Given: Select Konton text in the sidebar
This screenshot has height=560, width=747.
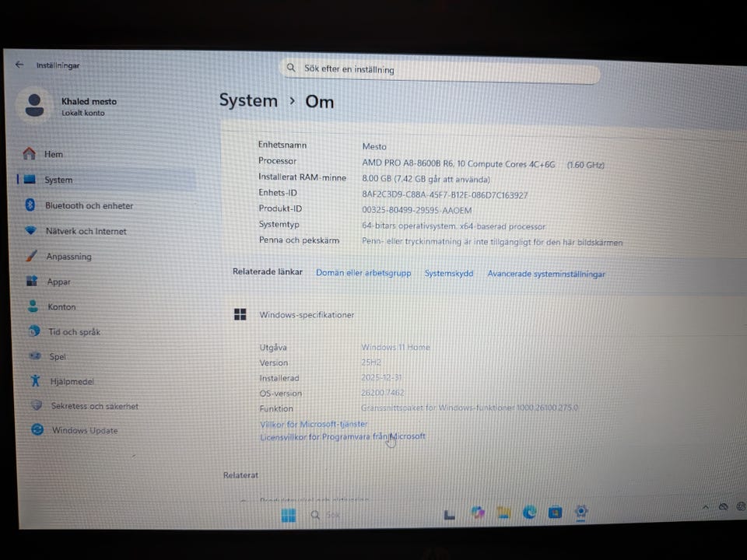Looking at the screenshot, I should click(x=61, y=306).
